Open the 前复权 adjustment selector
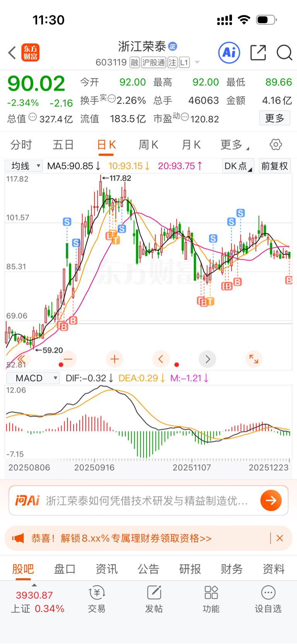 [275, 166]
